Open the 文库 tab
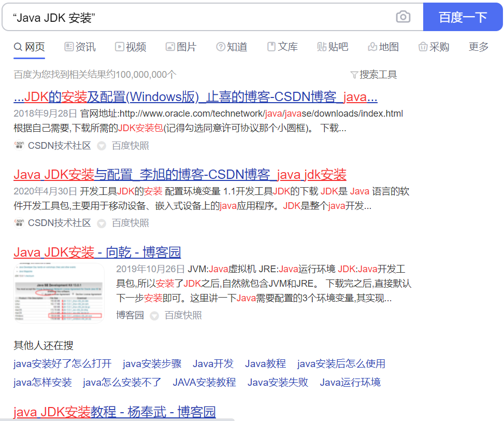Viewport: 504px width, 421px height. click(x=282, y=47)
